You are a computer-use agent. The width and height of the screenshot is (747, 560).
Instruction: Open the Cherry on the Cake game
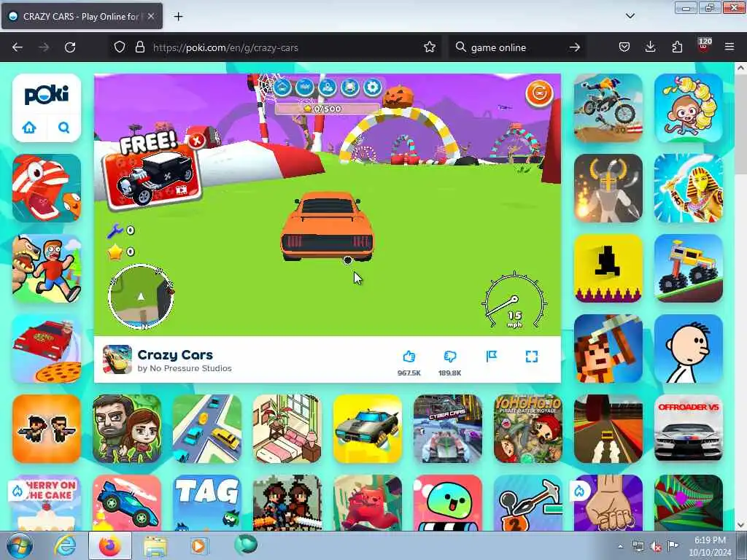tap(47, 503)
